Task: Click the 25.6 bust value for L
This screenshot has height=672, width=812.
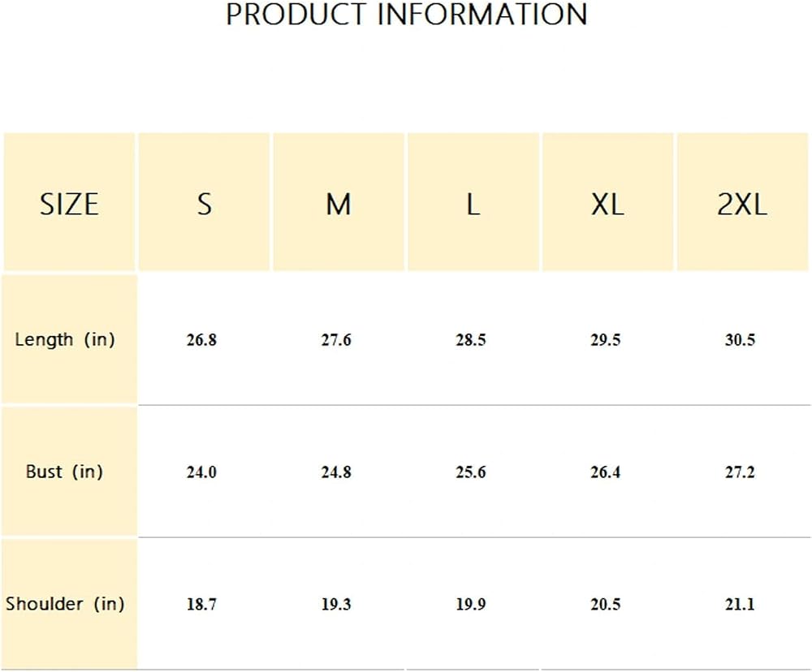Action: (x=471, y=472)
